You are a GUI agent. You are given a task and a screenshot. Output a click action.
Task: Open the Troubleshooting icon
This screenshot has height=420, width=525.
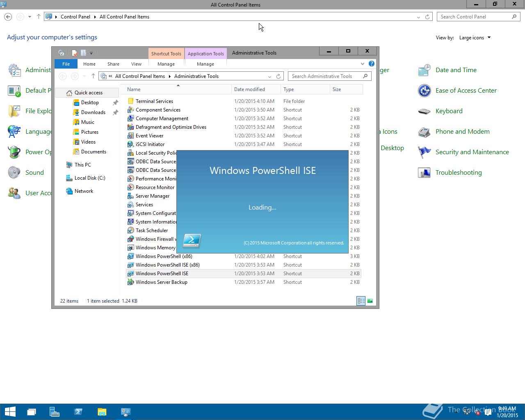click(424, 173)
